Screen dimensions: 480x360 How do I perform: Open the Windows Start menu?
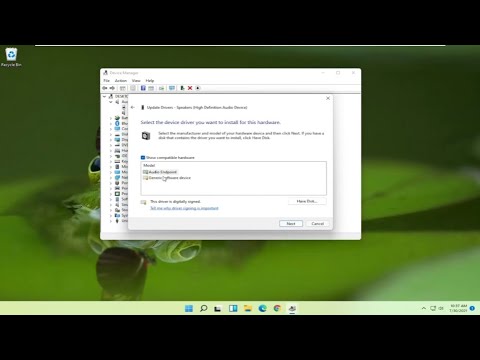[x=189, y=308]
